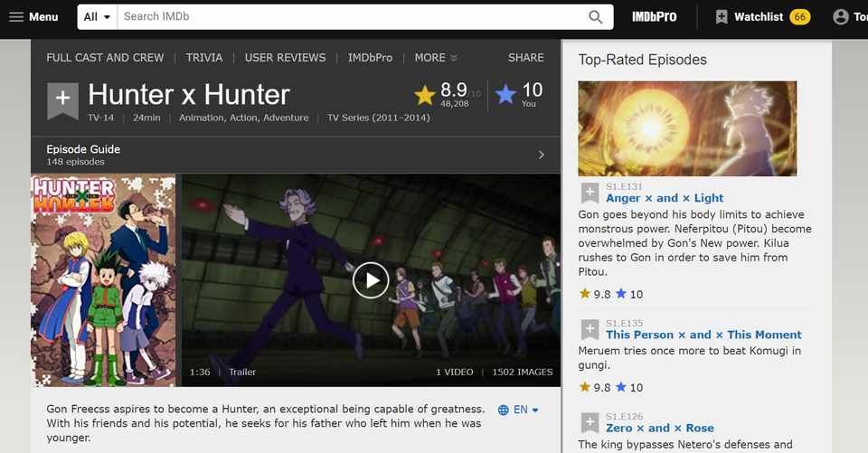Open the Episode Guide chevron arrow
The width and height of the screenshot is (868, 453).
(542, 155)
